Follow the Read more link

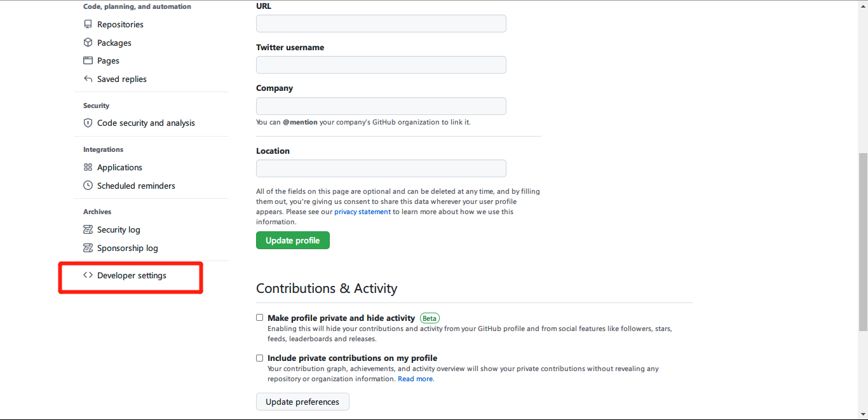click(416, 379)
